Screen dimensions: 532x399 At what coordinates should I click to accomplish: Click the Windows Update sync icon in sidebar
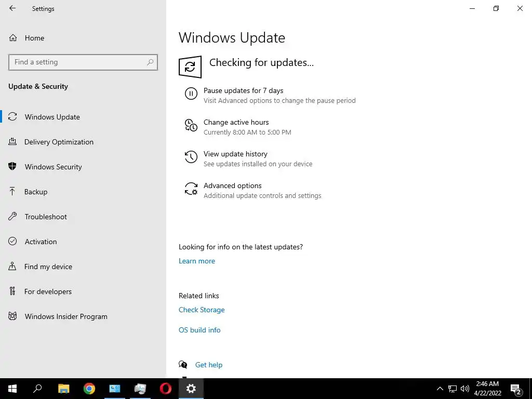point(12,117)
